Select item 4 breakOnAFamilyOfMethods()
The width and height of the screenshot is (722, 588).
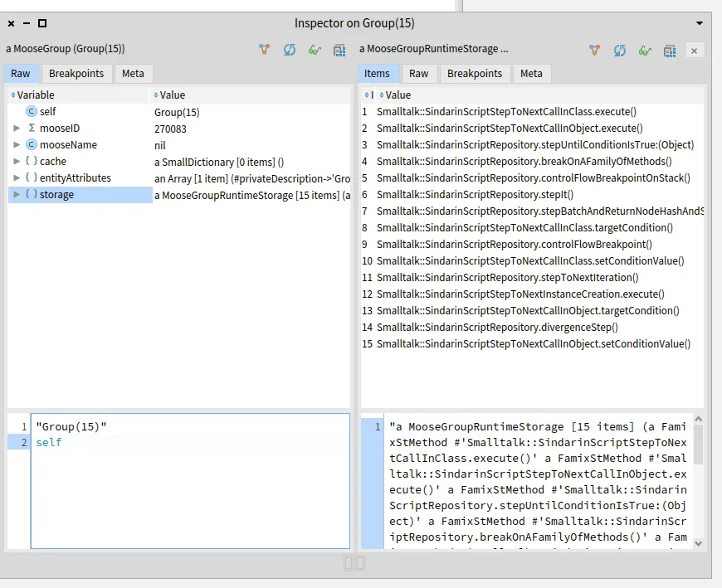(532, 162)
